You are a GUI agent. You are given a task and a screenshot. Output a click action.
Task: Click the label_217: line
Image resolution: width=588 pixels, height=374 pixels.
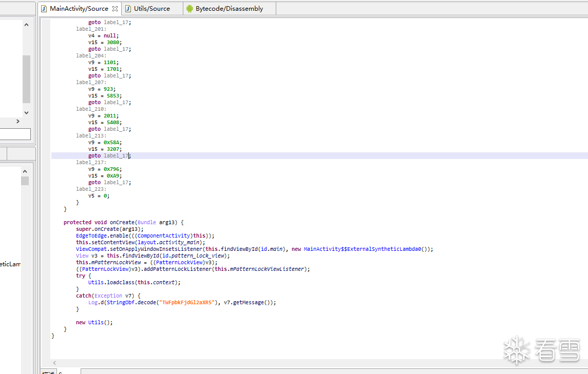pos(91,162)
